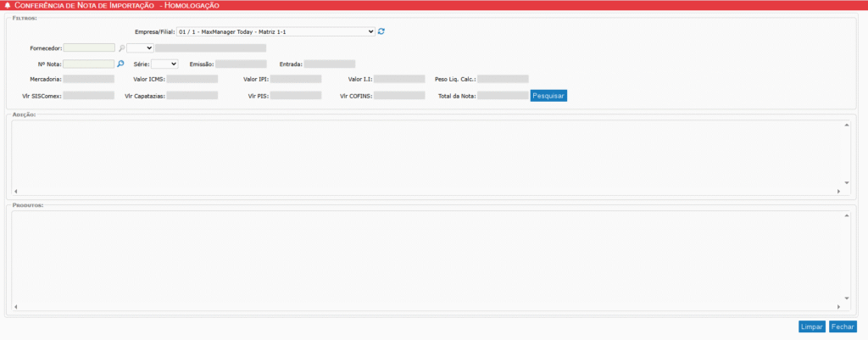Viewport: 868px width, 340px height.
Task: Click the Produtos panel scroll up arrow
Action: click(x=846, y=215)
